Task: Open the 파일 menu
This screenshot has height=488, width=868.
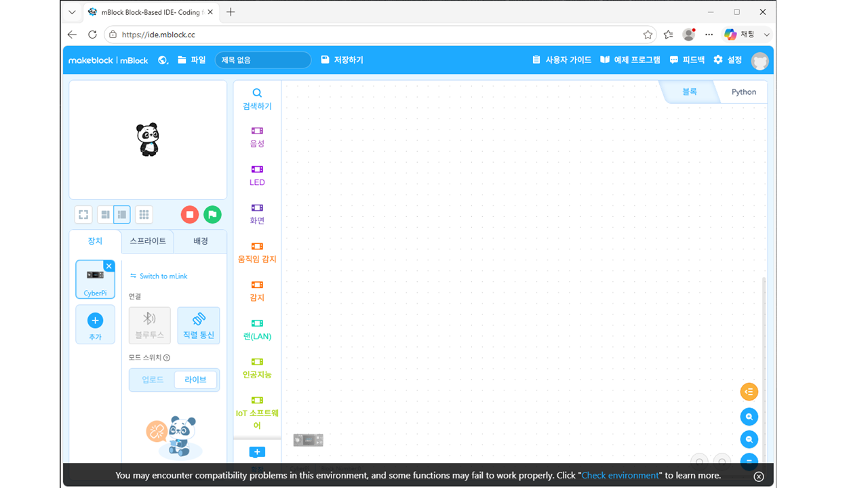Action: [192, 60]
